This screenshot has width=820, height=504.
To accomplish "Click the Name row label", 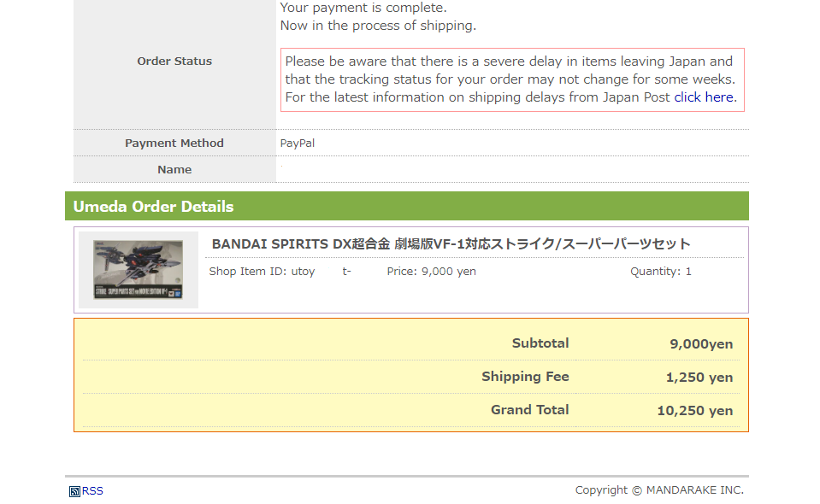I will pyautogui.click(x=174, y=170).
